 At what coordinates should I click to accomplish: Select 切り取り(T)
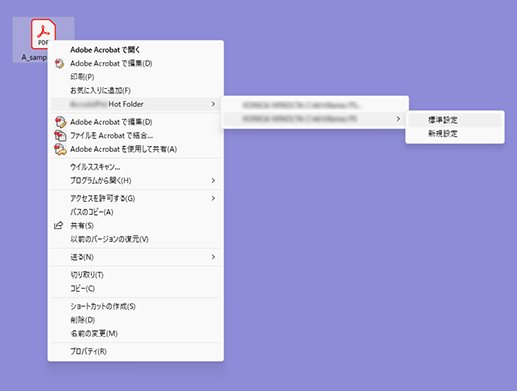137,275
